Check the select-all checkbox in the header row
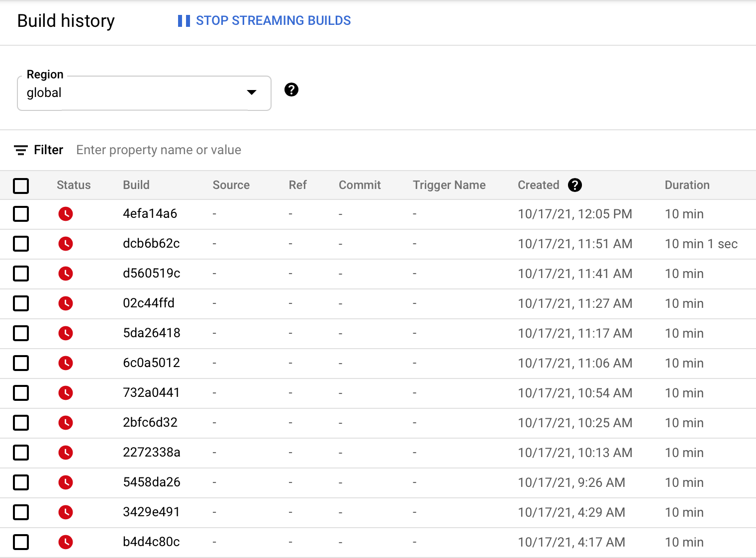This screenshot has height=558, width=756. tap(21, 186)
